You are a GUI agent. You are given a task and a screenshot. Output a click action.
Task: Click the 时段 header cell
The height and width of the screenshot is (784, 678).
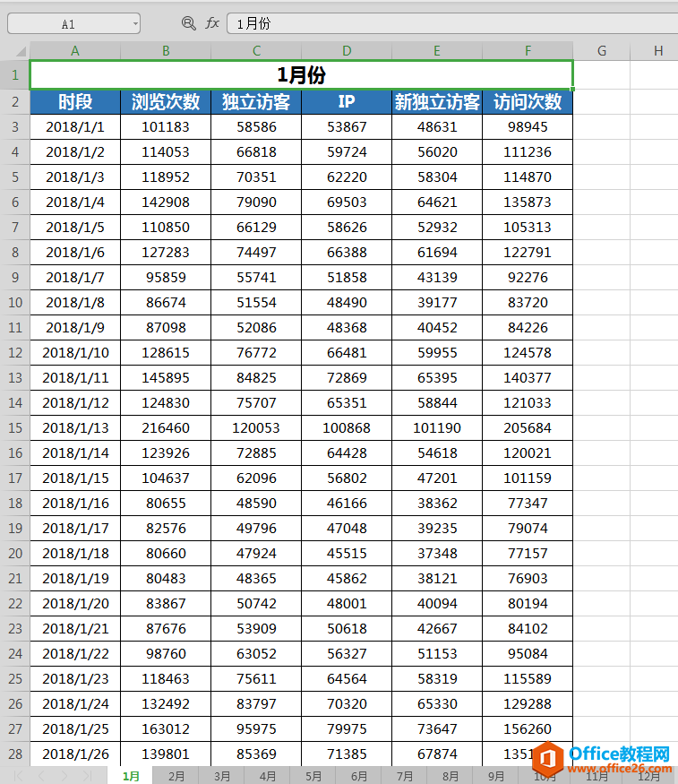pos(75,102)
